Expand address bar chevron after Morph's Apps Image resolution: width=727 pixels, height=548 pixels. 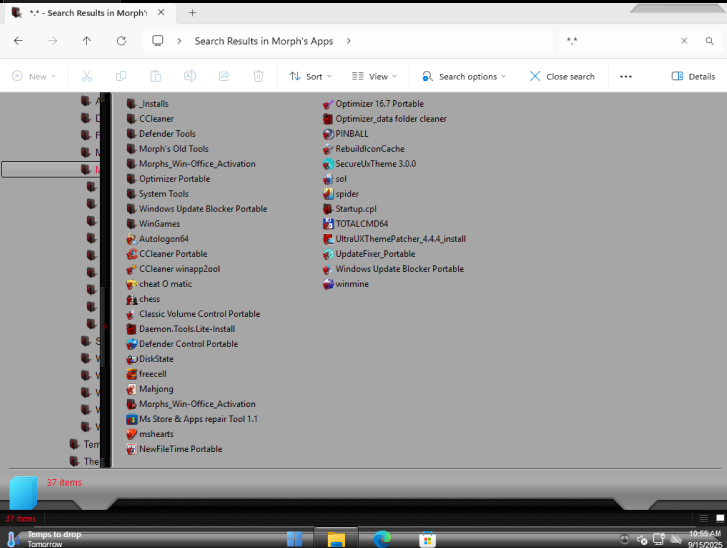349,41
